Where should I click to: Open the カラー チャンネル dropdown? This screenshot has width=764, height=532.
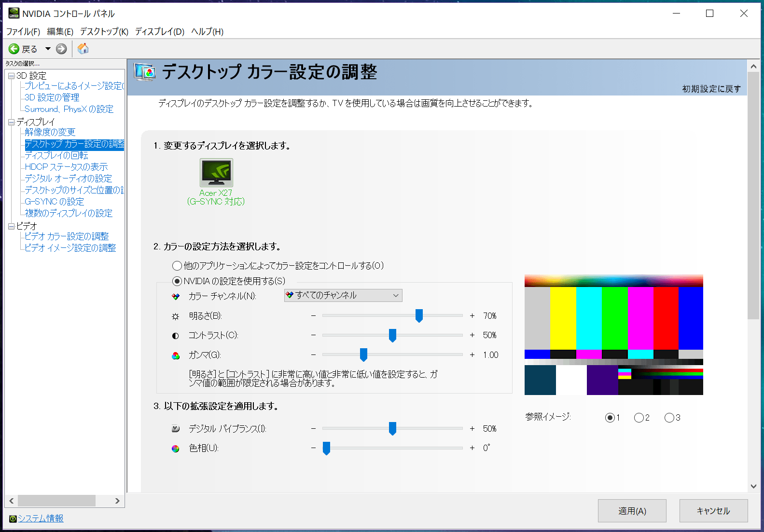[343, 295]
